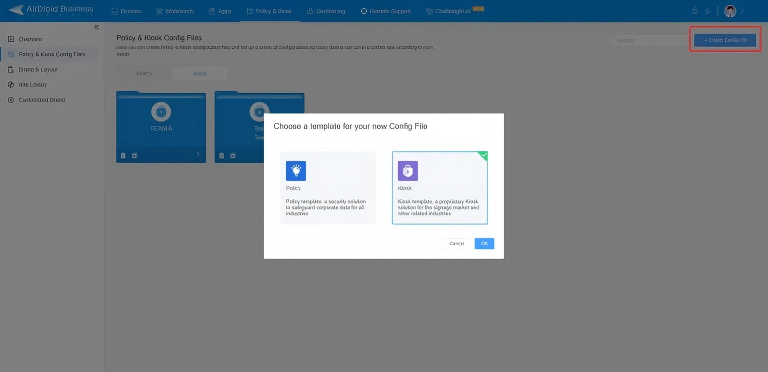Go to Overview in the sidebar

(x=30, y=39)
